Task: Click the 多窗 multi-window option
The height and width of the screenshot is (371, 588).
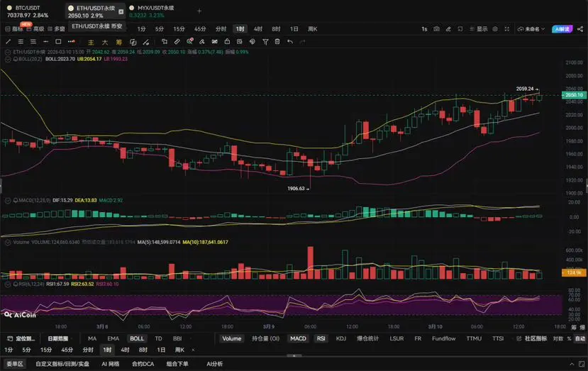Action: [56, 29]
